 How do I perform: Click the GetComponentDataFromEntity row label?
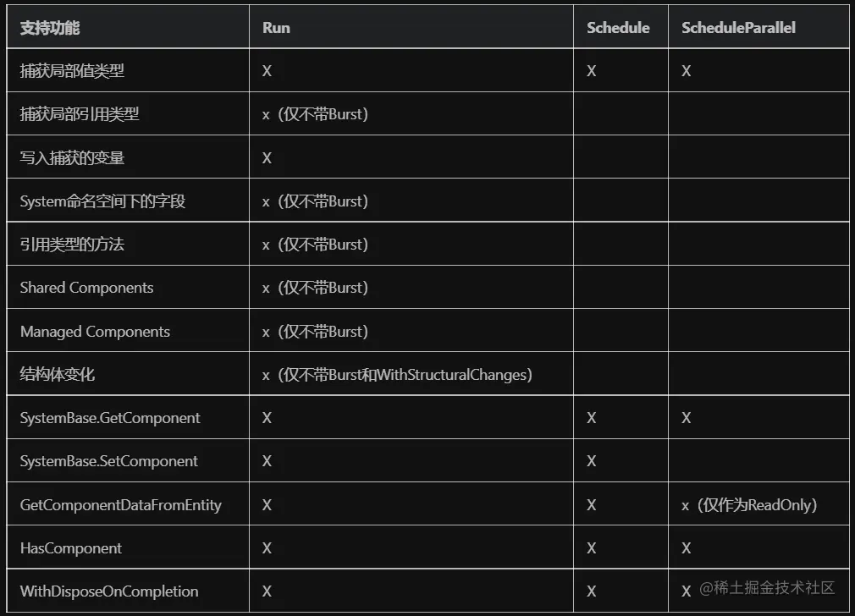(x=120, y=505)
